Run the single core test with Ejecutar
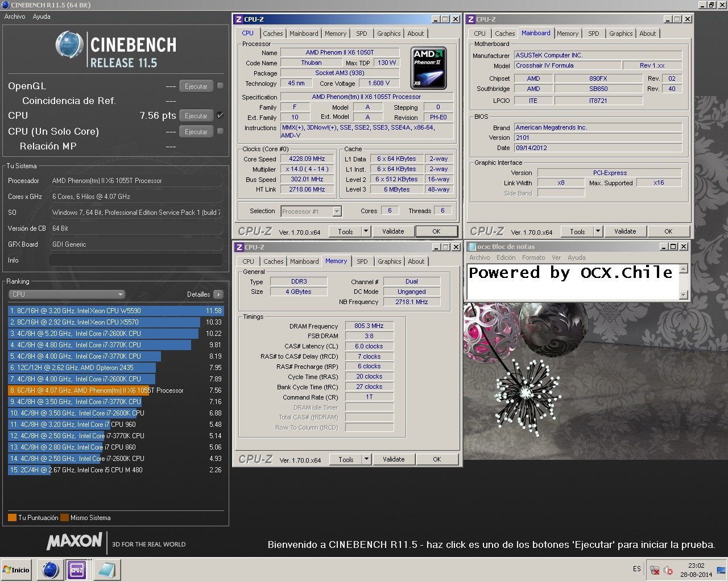Screen dimensions: 728x582 click(196, 132)
